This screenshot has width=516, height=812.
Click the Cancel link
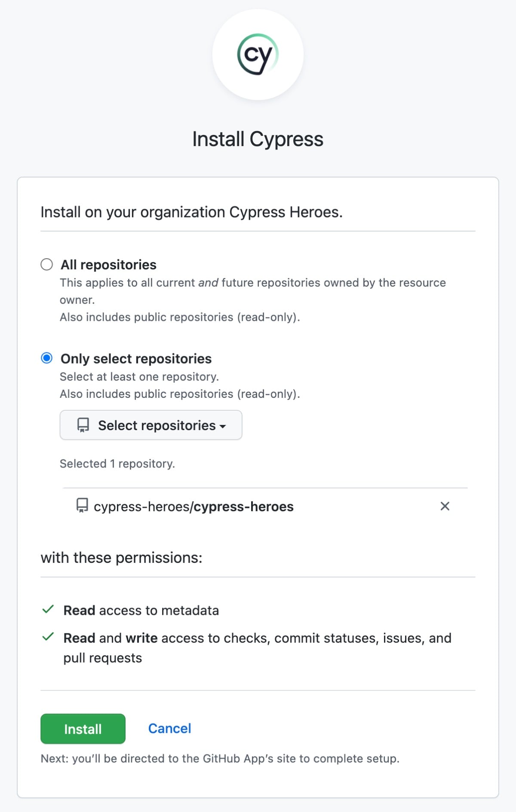pyautogui.click(x=169, y=728)
